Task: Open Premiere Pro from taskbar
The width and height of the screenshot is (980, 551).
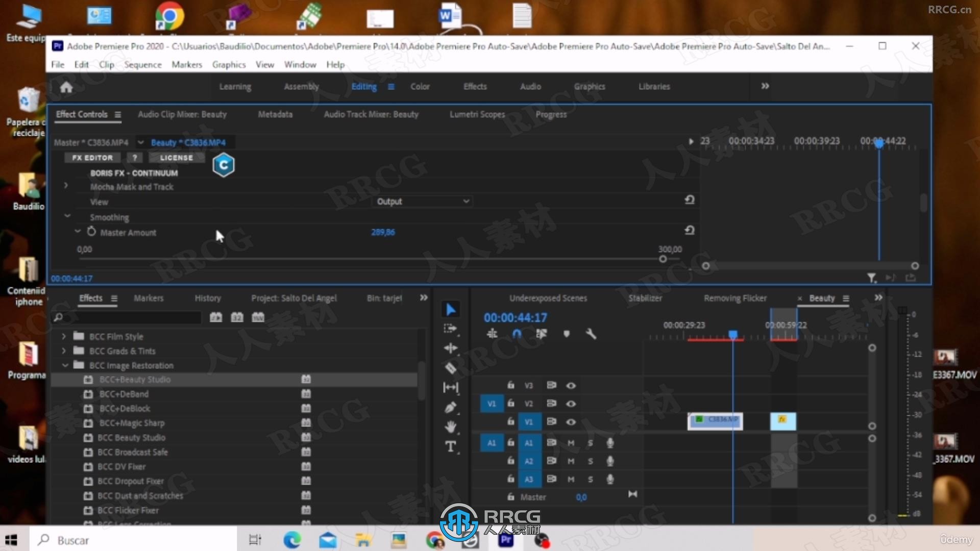Action: click(506, 540)
